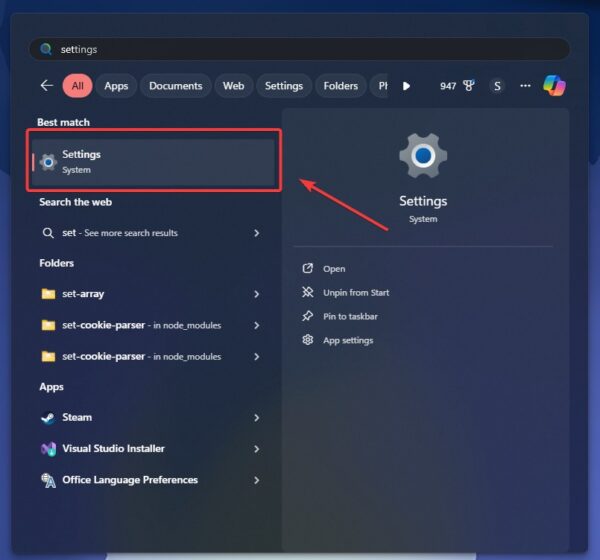600x560 pixels.
Task: Click the Visual Studio Installer text
Action: pos(113,449)
